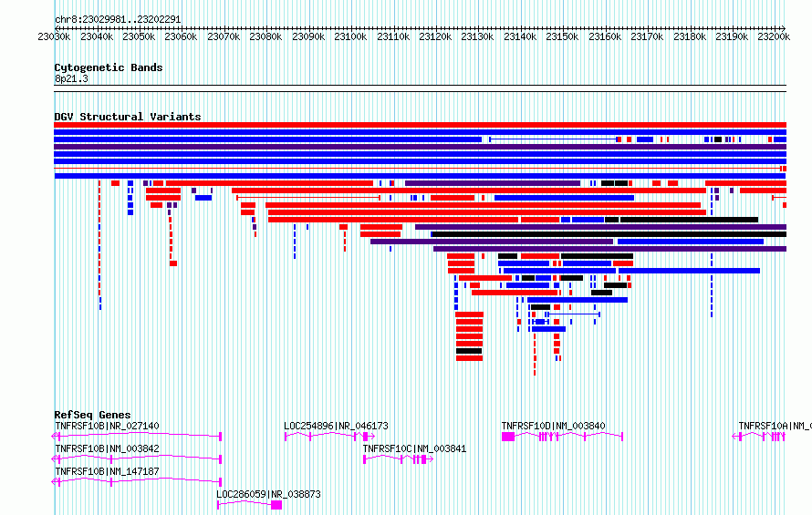This screenshot has height=515, width=812.
Task: Select the thin full-width red line variant
Action: click(x=420, y=169)
